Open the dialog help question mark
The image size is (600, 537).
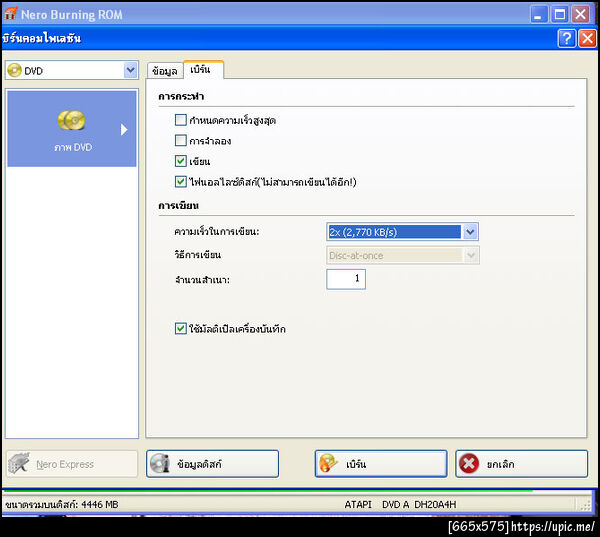tap(566, 38)
